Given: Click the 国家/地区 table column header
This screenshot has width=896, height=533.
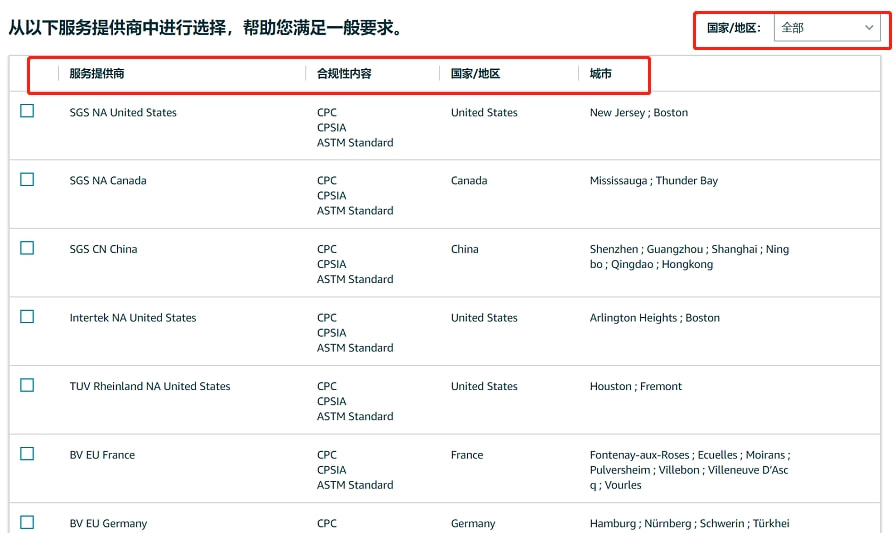Looking at the screenshot, I should tap(475, 74).
